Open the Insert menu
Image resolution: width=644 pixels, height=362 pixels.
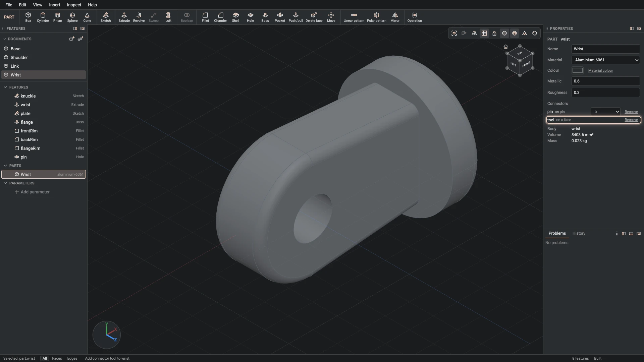55,5
